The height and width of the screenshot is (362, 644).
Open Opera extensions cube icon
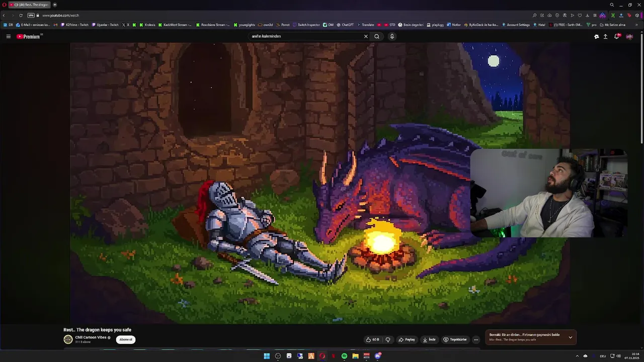pyautogui.click(x=637, y=15)
